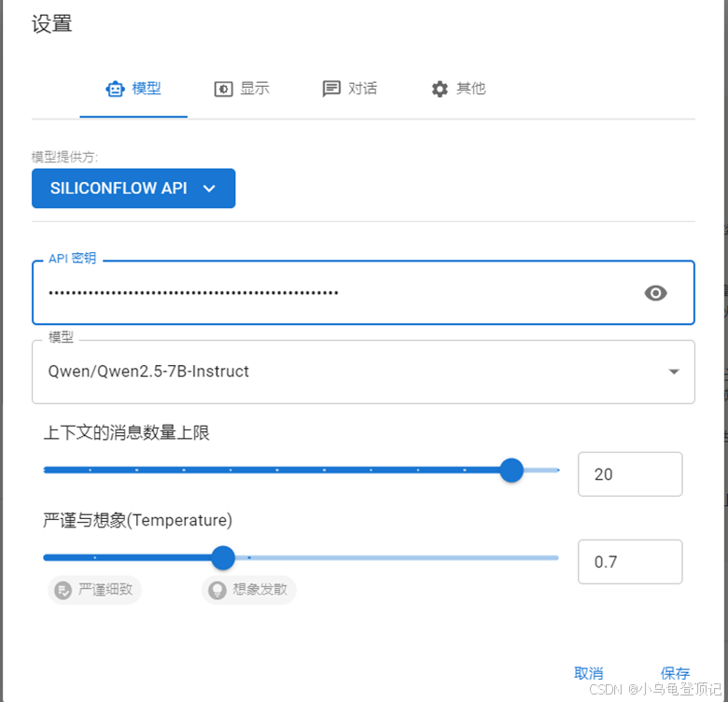Image resolution: width=728 pixels, height=702 pixels.
Task: Toggle API key visibility eye icon
Action: [655, 293]
